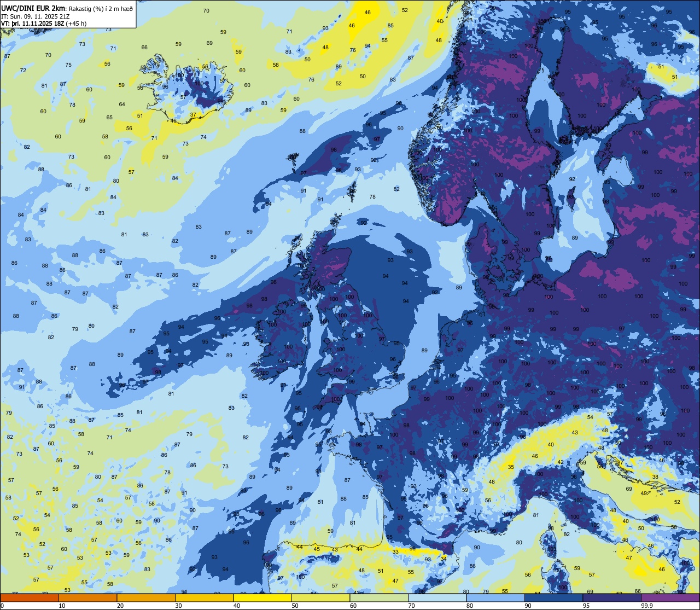Click the 64 value west of Iceland
The height and width of the screenshot is (610, 700).
click(122, 104)
